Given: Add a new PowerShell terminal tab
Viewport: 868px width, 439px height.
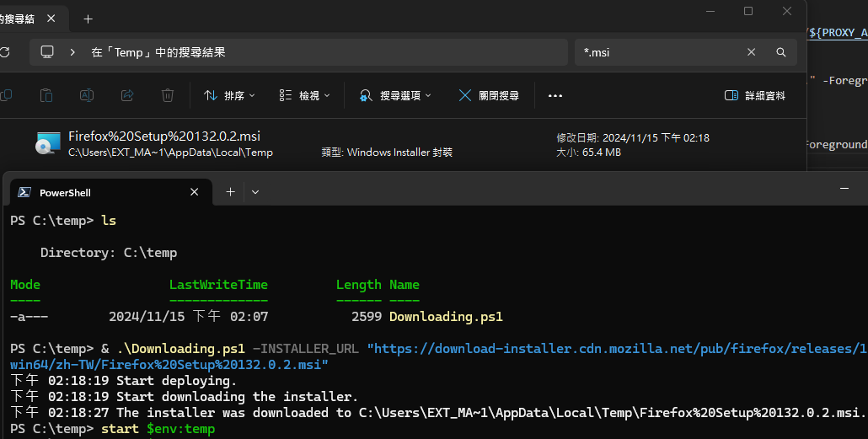Looking at the screenshot, I should coord(230,192).
